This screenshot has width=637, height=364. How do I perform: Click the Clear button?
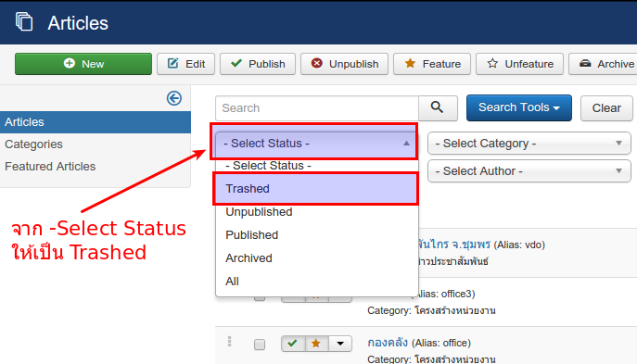pos(606,108)
